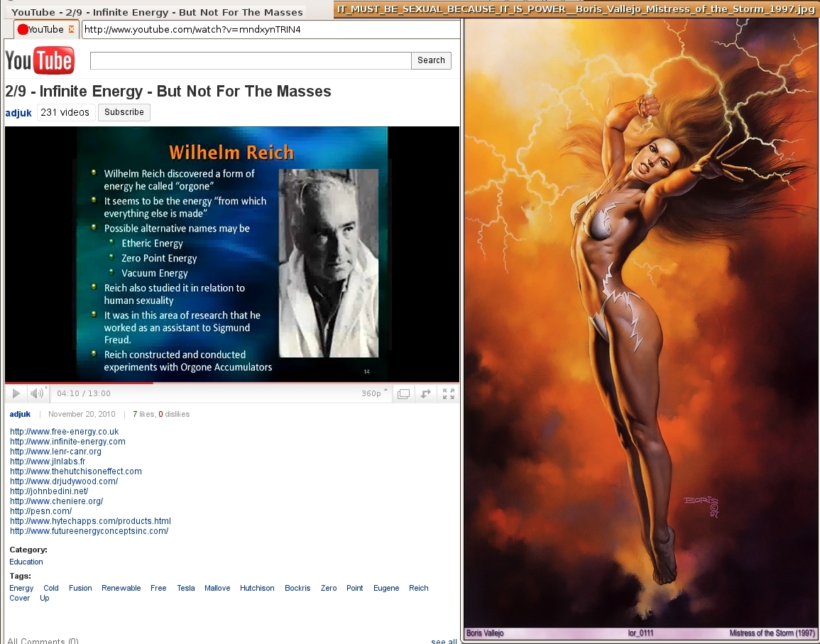This screenshot has width=820, height=644.
Task: Click the Bockris tag
Action: pos(297,588)
